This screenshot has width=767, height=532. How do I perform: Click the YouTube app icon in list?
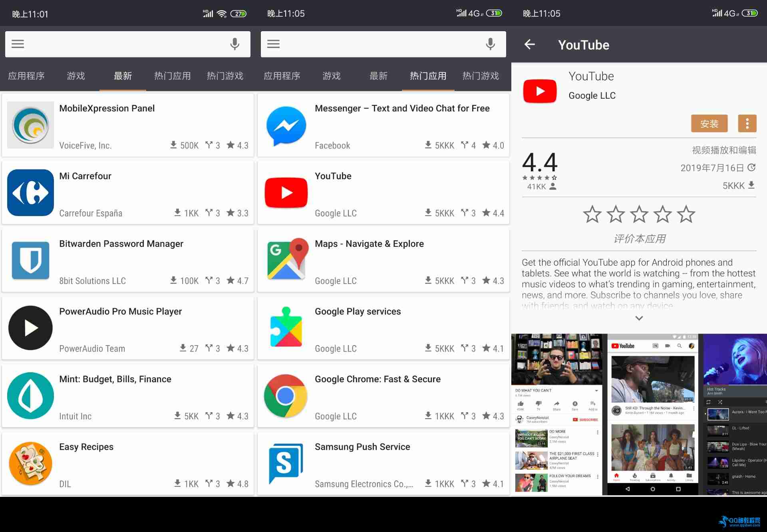[x=286, y=192]
